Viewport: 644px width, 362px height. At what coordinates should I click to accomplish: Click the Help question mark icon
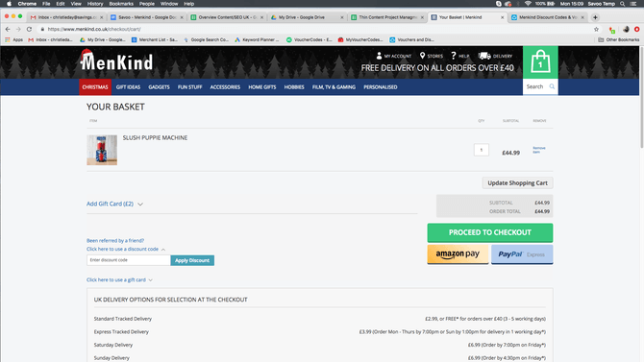[x=454, y=56]
